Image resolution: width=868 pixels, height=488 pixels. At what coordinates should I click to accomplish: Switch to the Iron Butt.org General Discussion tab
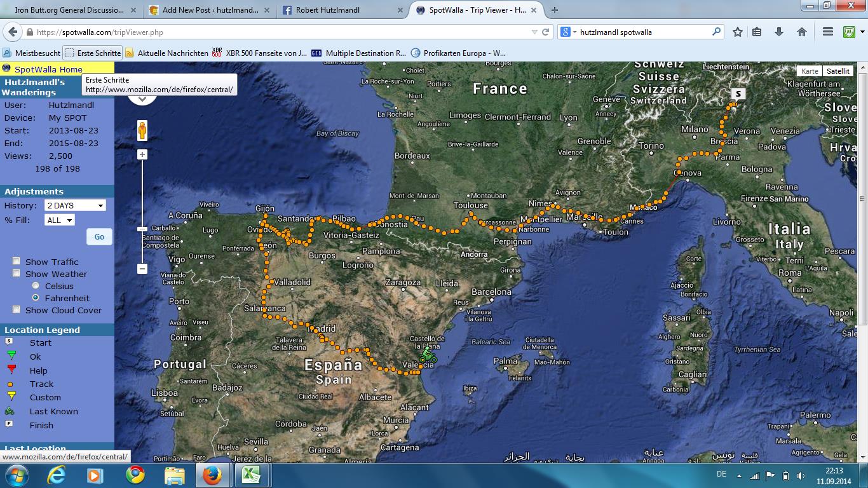[x=69, y=10]
